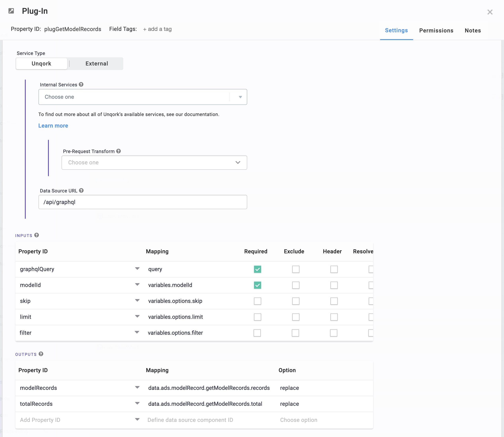
Task: Check Required for the skip input
Action: [x=258, y=301]
